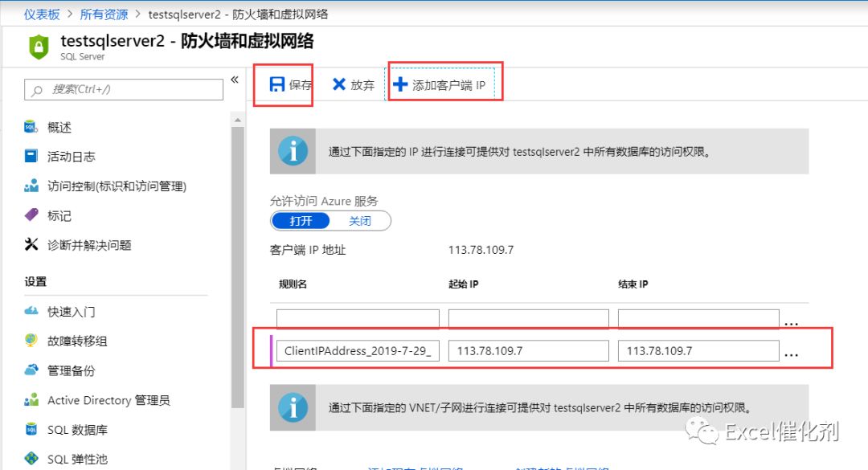Click the info icon beside the IP access notice

(x=293, y=151)
